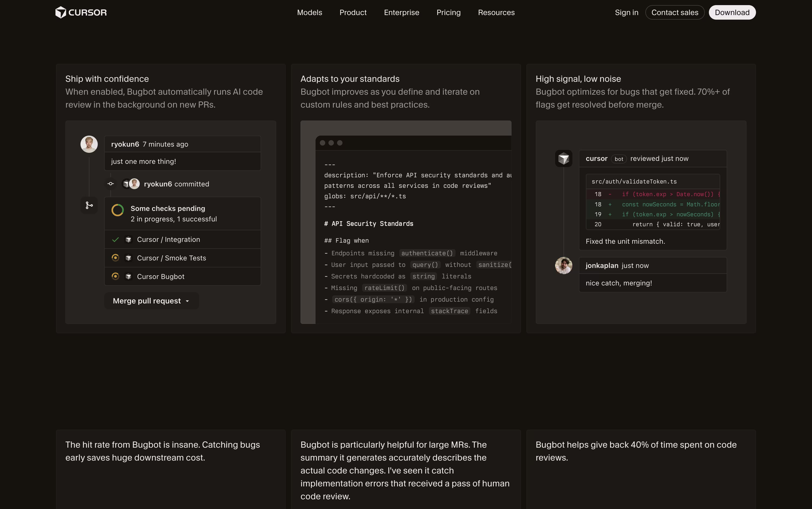Click the small avatar pair next to ryokun6 committed

pyautogui.click(x=131, y=184)
